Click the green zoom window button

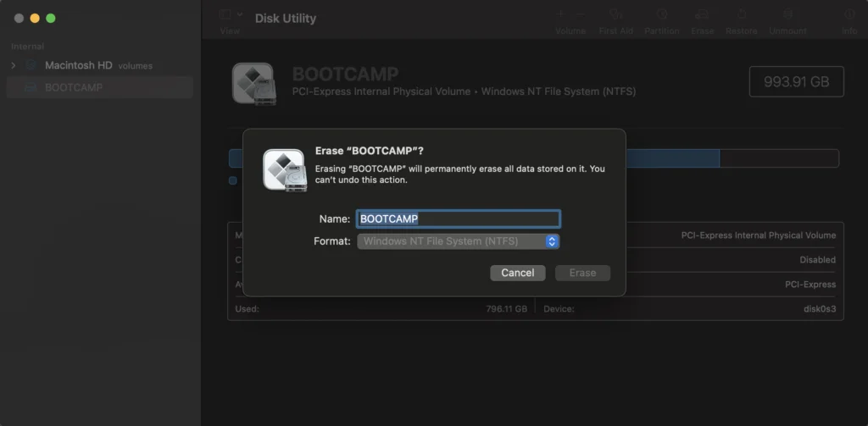coord(50,19)
